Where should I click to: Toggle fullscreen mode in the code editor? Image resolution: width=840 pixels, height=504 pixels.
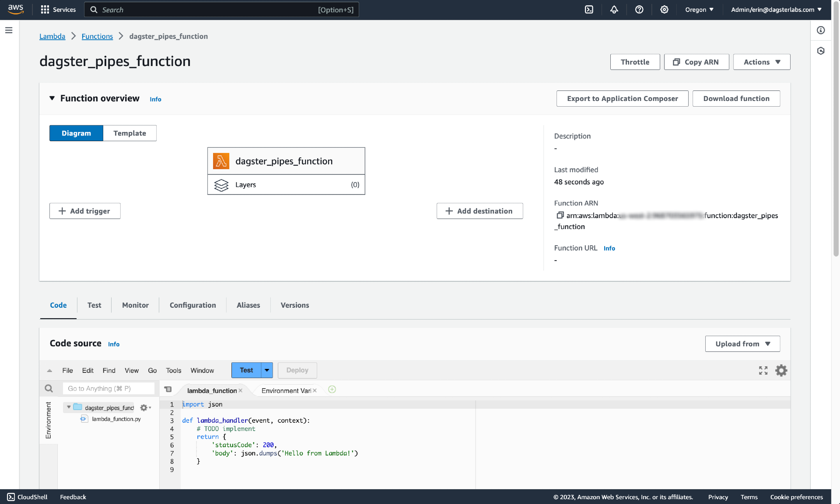(x=763, y=370)
